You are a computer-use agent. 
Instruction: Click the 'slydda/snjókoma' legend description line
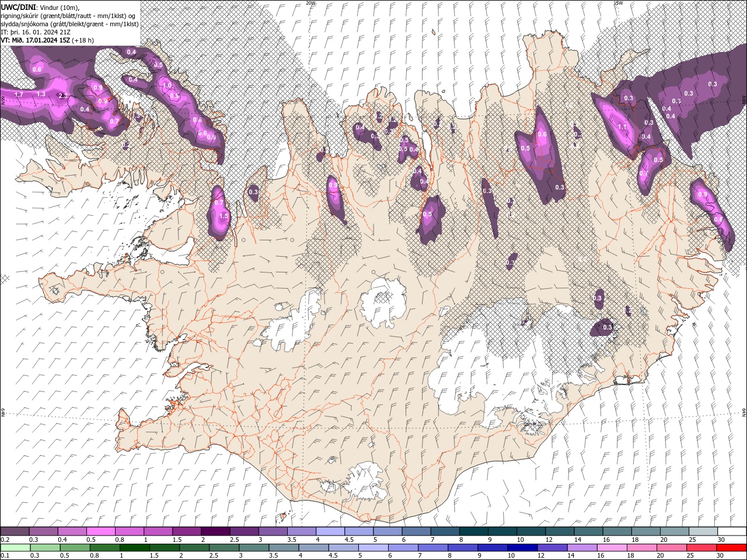68,24
